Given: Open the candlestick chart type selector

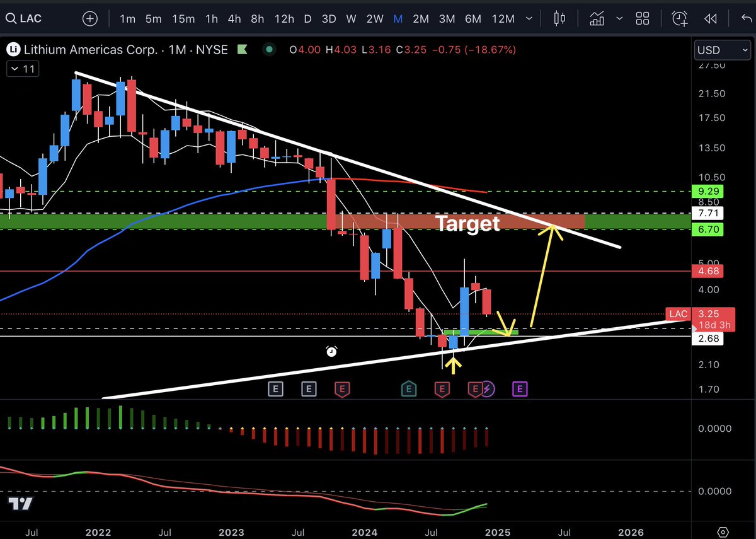Looking at the screenshot, I should tap(559, 18).
